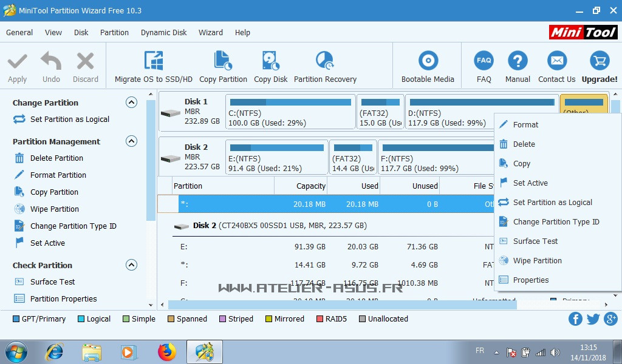Click the Upgrade! cart icon
Viewport: 622px width, 364px height.
click(x=600, y=61)
